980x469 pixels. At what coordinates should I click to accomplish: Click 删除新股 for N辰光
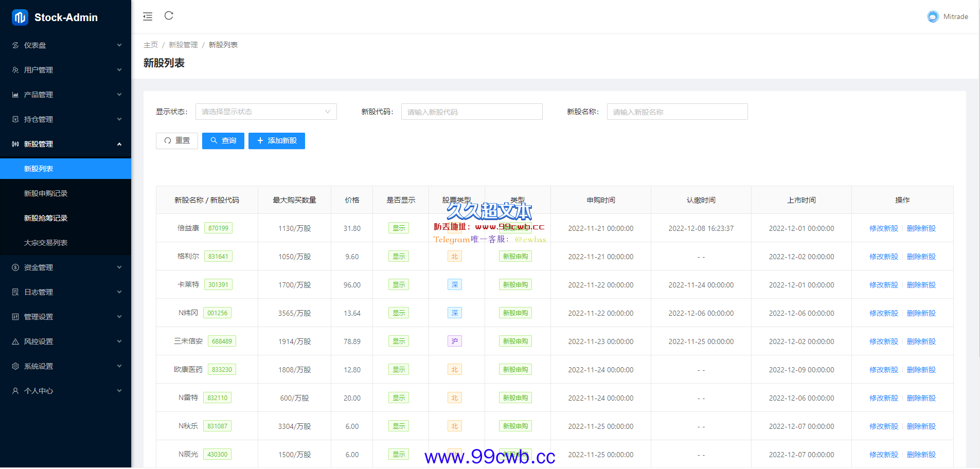click(x=921, y=455)
